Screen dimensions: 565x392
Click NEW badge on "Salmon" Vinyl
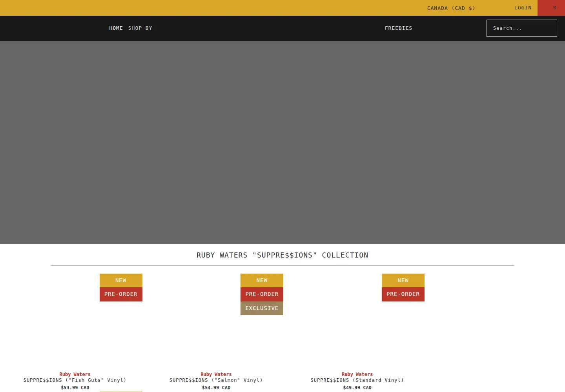tap(262, 280)
